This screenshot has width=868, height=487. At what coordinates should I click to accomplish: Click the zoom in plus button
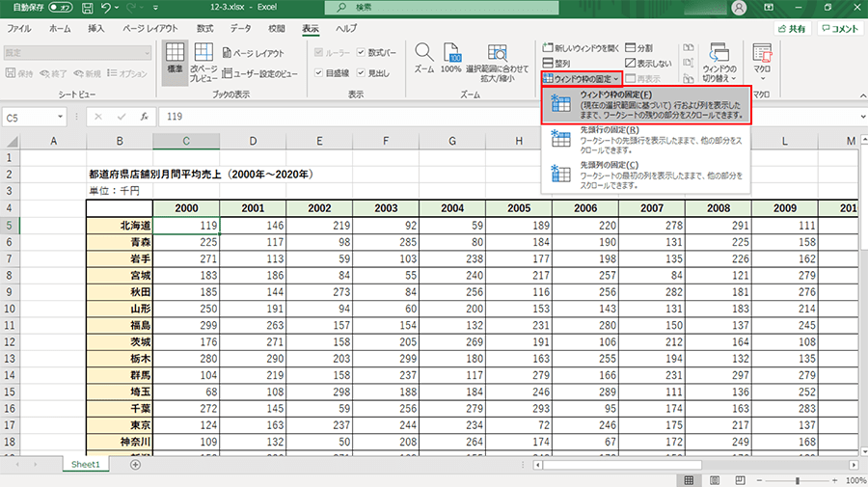[x=835, y=481]
